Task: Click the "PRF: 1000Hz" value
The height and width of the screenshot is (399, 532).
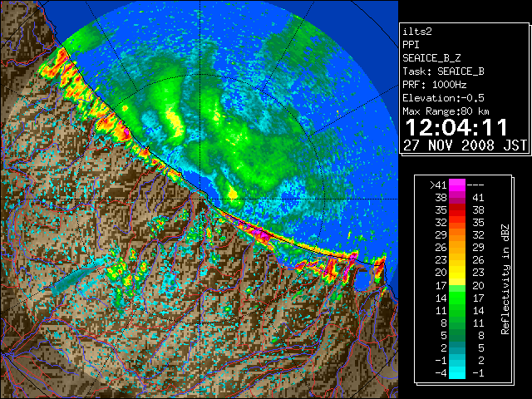Action: point(435,85)
